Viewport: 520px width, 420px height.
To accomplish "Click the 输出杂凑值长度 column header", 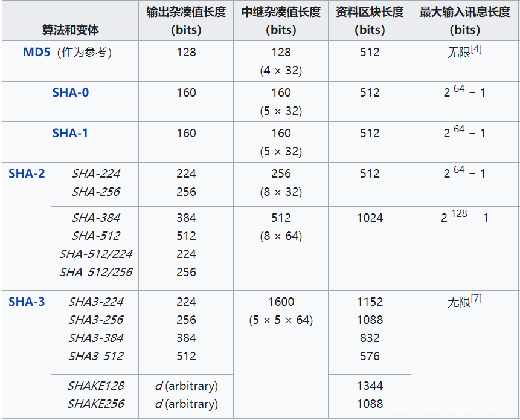I will tap(186, 21).
